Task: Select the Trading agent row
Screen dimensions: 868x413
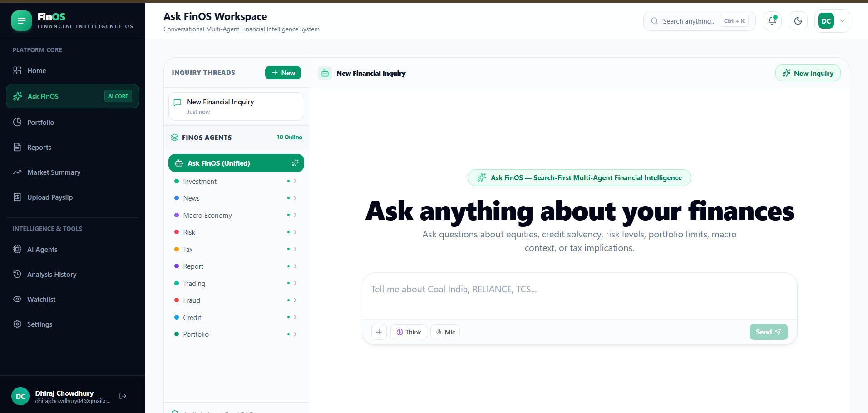Action: coord(236,283)
